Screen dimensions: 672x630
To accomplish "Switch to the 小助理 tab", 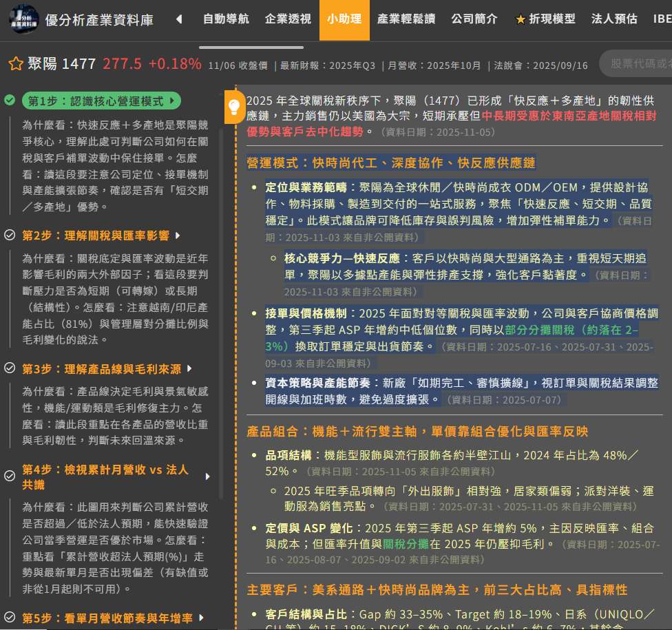I will (x=344, y=19).
